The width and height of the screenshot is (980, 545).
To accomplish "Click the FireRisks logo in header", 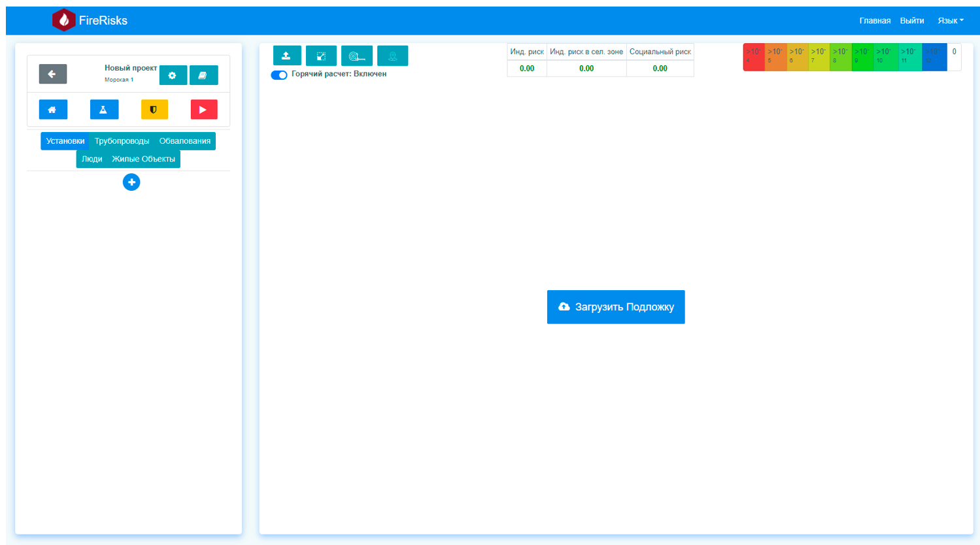I will point(90,20).
